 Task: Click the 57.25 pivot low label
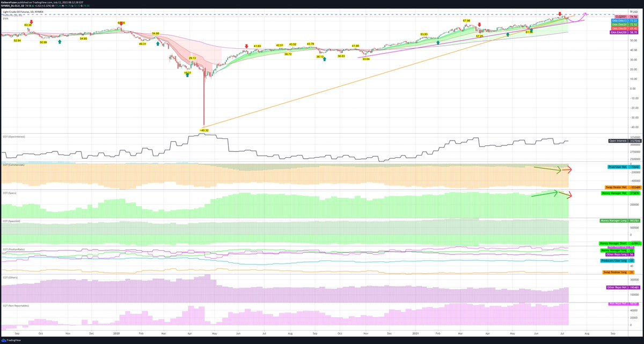[x=479, y=36]
